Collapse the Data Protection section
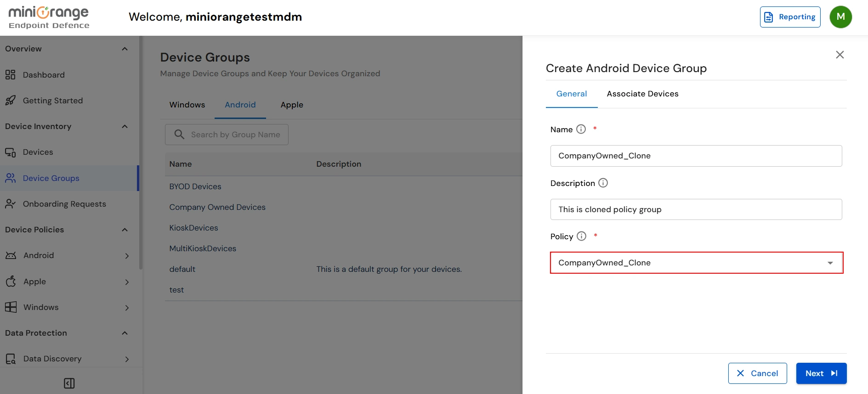868x394 pixels. 125,333
